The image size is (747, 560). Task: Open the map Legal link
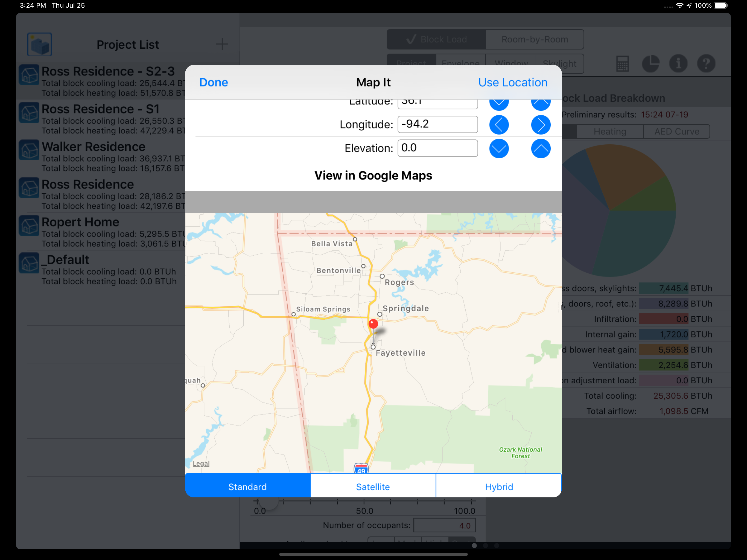coord(201,463)
